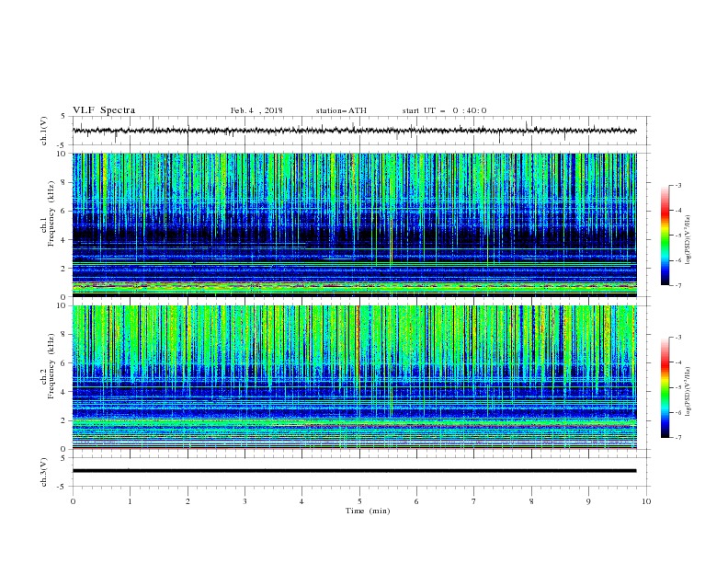Image resolution: width=728 pixels, height=563 pixels.
Task: Click the ch.1 voltage waveform trace
Action: point(354,131)
